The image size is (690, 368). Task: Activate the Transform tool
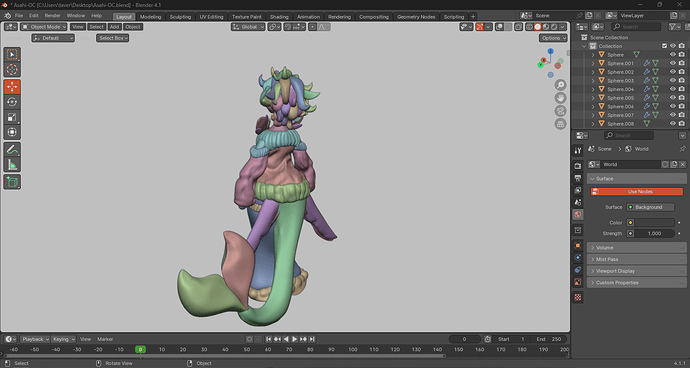[12, 132]
